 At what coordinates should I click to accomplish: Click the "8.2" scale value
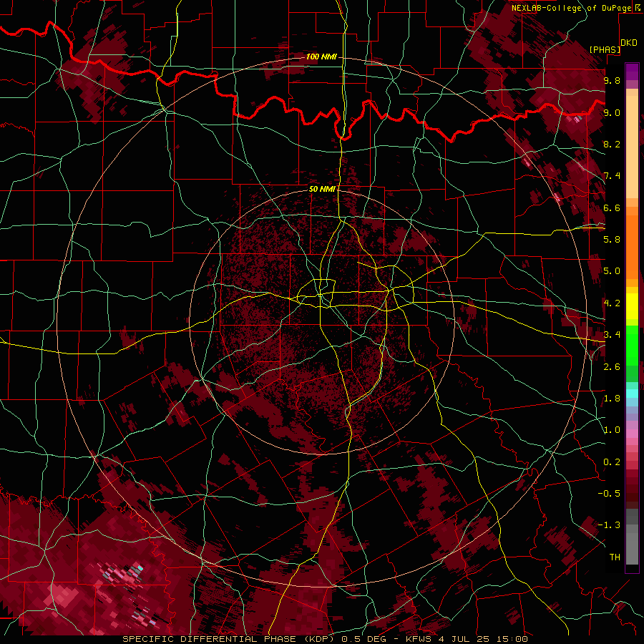coord(612,144)
